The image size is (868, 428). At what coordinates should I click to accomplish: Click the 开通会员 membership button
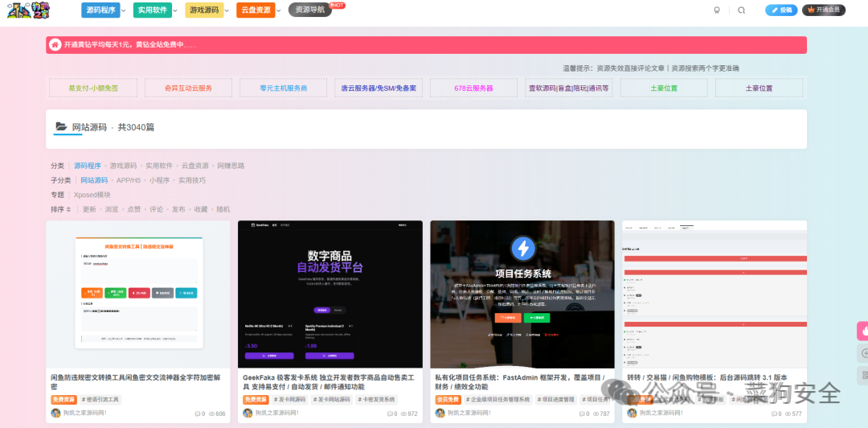[x=824, y=10]
